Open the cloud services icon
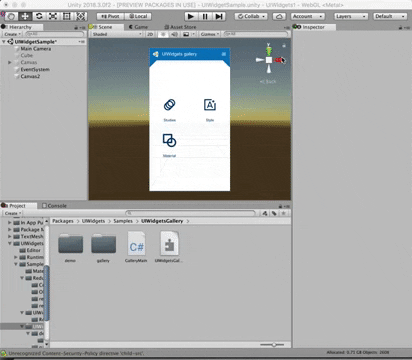The height and width of the screenshot is (360, 412). tap(279, 16)
